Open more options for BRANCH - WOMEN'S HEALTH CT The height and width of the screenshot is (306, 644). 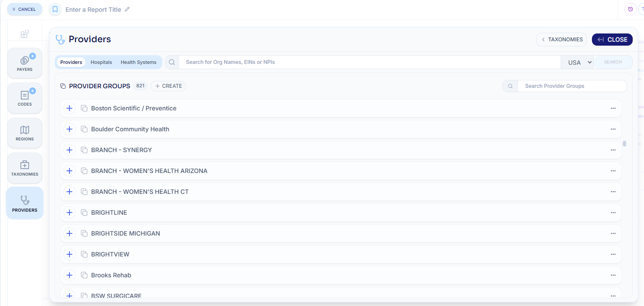(x=613, y=192)
